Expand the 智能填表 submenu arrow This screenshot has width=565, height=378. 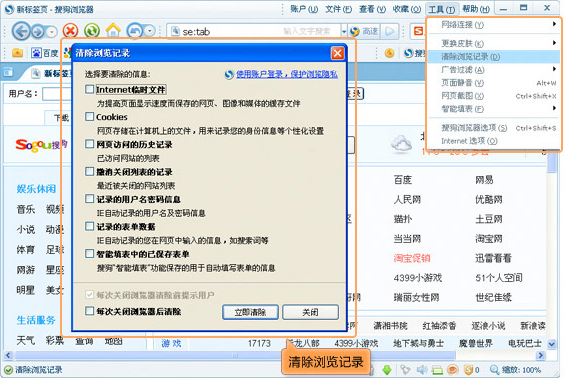click(554, 108)
